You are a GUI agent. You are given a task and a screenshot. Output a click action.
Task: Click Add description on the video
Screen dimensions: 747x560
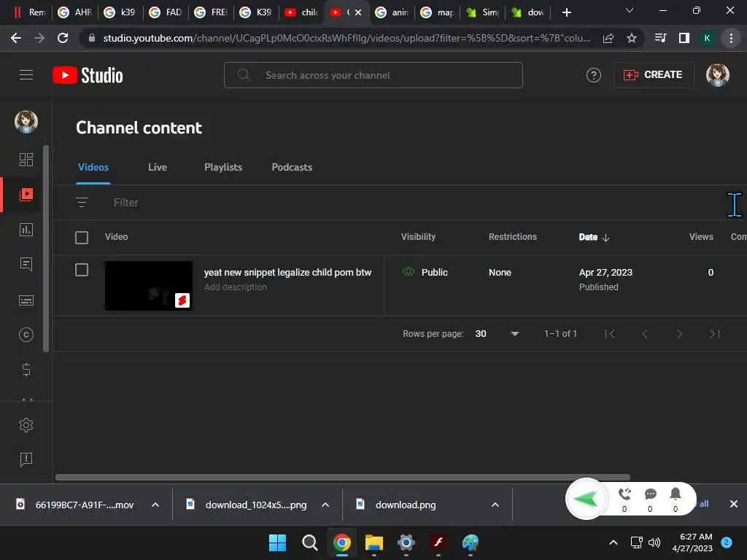click(236, 287)
